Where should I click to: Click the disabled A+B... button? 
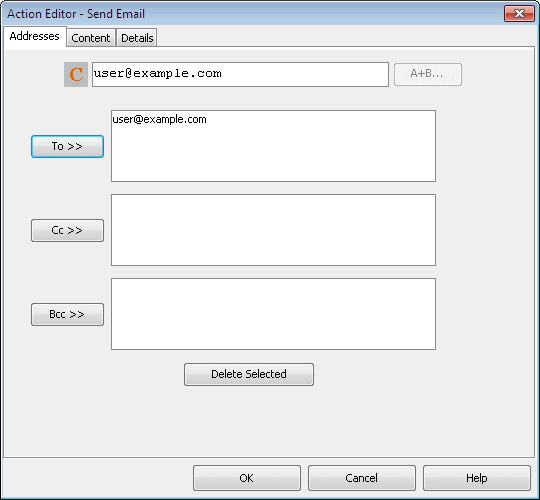point(428,74)
